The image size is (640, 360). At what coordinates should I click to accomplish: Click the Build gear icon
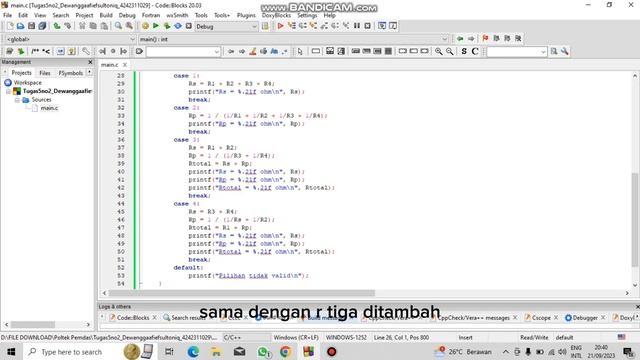click(145, 26)
